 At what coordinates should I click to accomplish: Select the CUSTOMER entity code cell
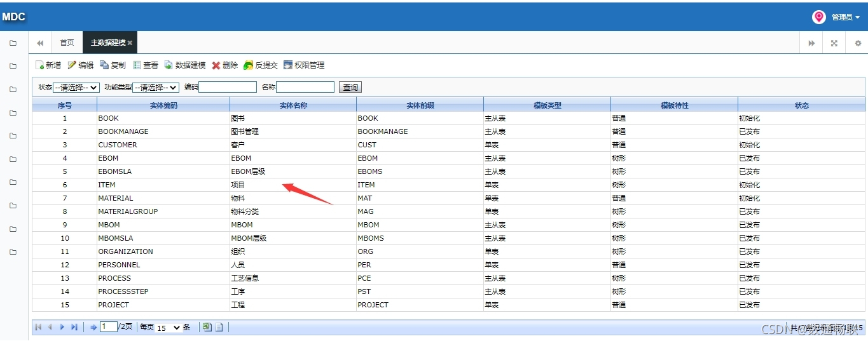pos(163,145)
